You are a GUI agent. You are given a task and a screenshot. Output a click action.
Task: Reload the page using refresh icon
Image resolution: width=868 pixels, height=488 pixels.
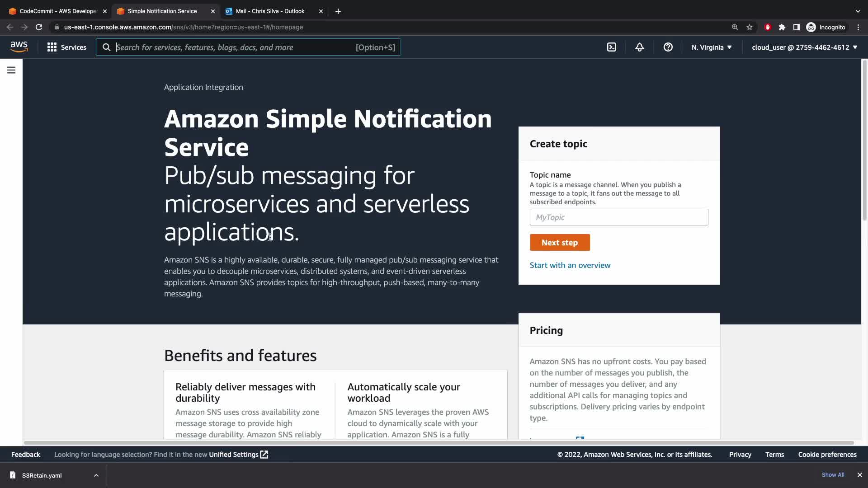39,27
